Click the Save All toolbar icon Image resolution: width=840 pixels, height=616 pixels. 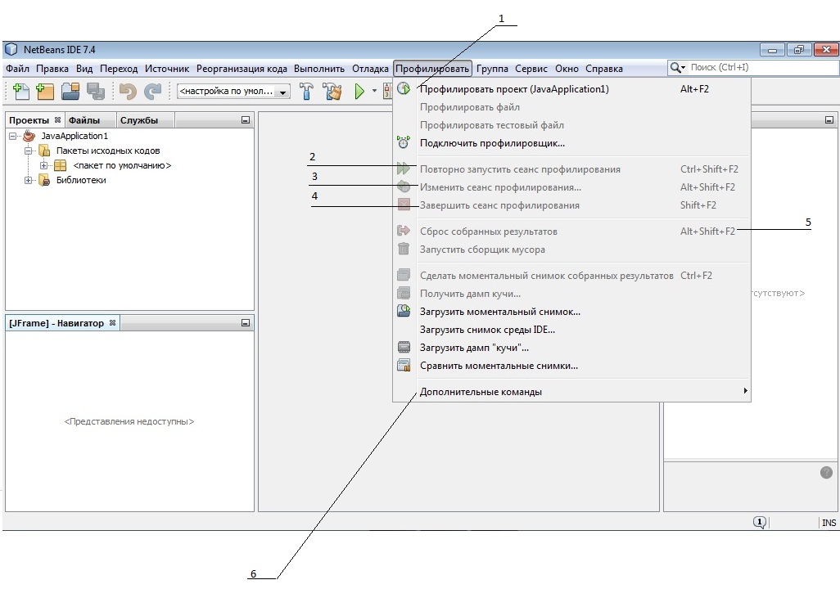pyautogui.click(x=95, y=92)
